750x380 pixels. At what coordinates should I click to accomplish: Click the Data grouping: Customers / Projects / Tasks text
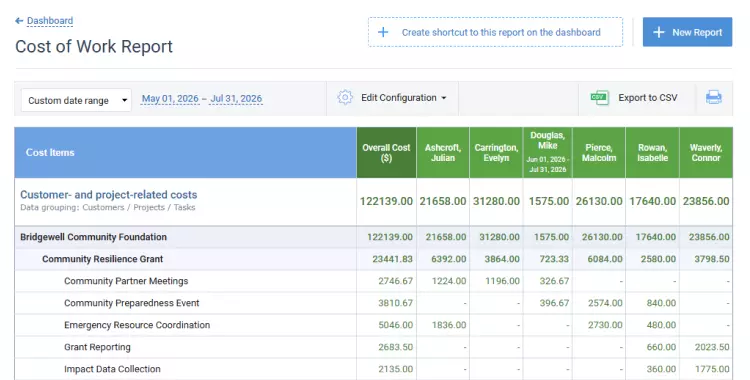point(108,207)
